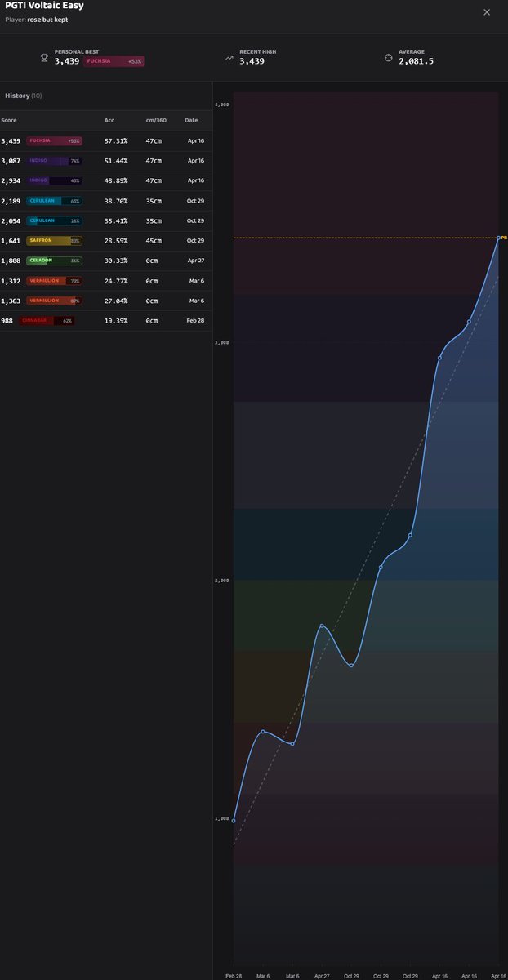The height and width of the screenshot is (980, 508).
Task: Click the Feb 28 date in history table
Action: [195, 321]
